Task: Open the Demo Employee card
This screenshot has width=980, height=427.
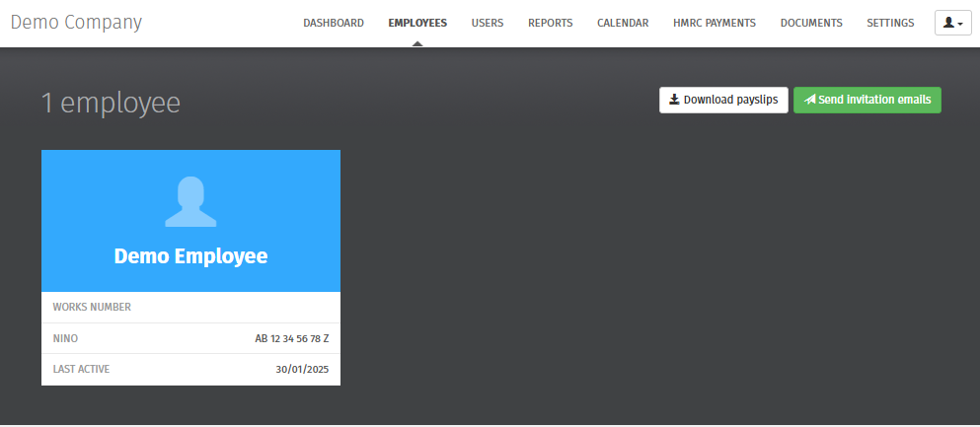Action: pyautogui.click(x=190, y=267)
